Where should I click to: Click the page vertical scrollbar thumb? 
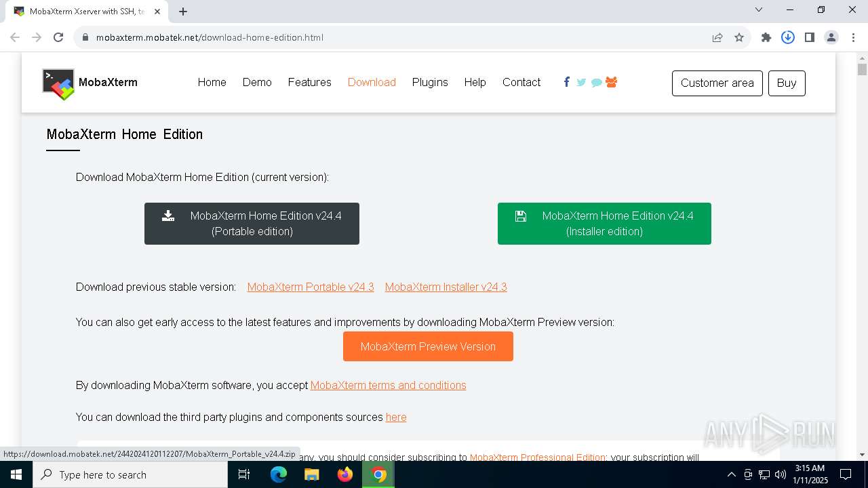862,69
